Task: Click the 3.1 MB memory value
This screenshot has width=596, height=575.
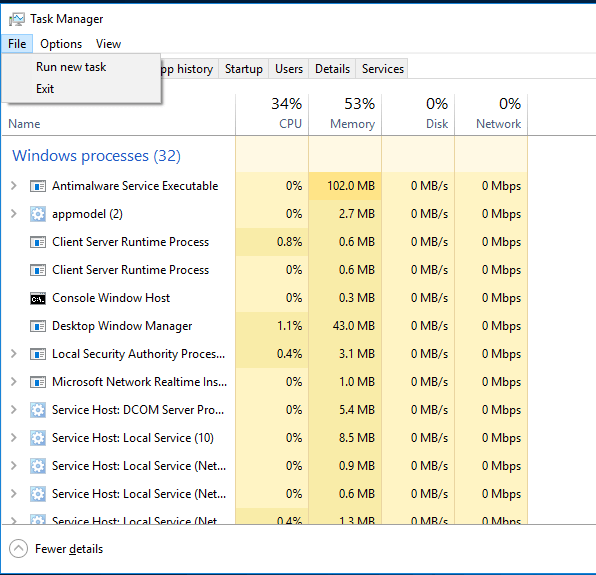Action: tap(357, 354)
